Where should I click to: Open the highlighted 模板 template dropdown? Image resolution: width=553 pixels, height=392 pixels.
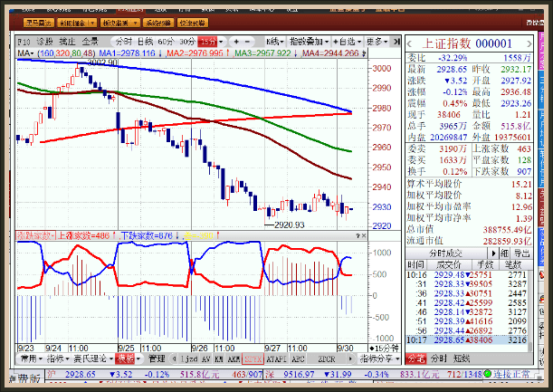(x=129, y=359)
